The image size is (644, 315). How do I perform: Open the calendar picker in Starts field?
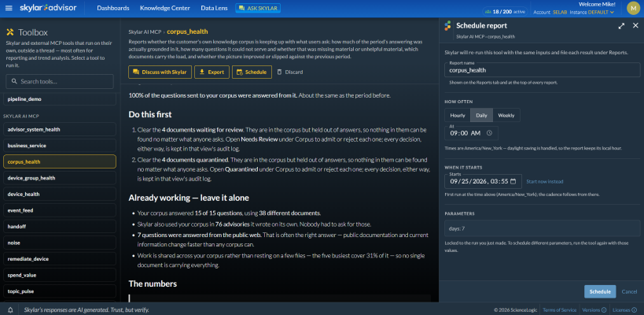click(x=513, y=181)
